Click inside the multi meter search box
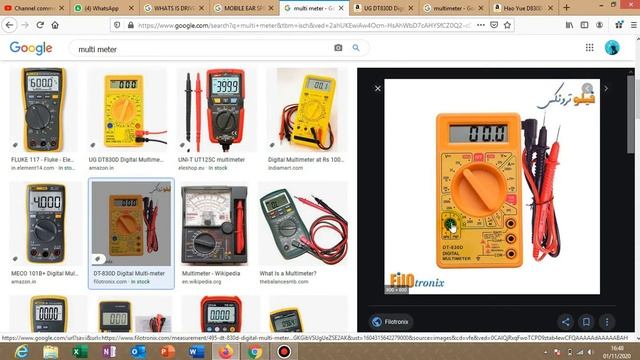This screenshot has height=360, width=640. tap(204, 49)
